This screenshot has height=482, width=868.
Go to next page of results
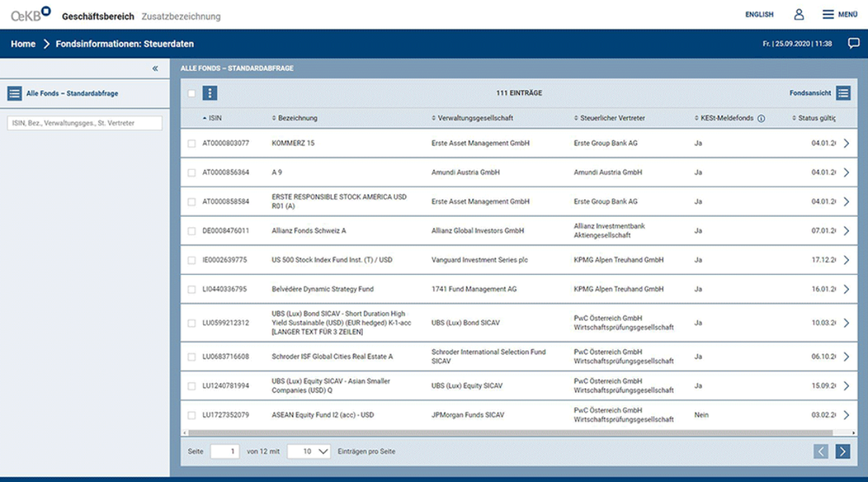842,451
